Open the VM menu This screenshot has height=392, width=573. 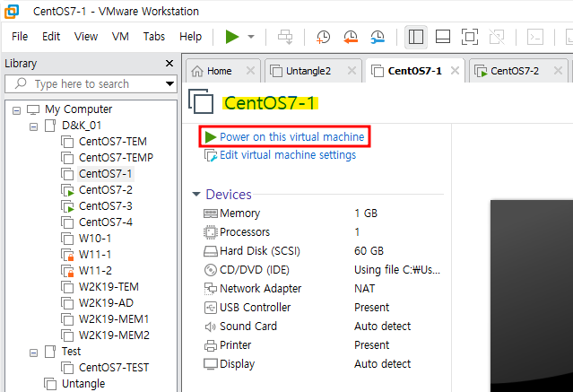coord(120,37)
